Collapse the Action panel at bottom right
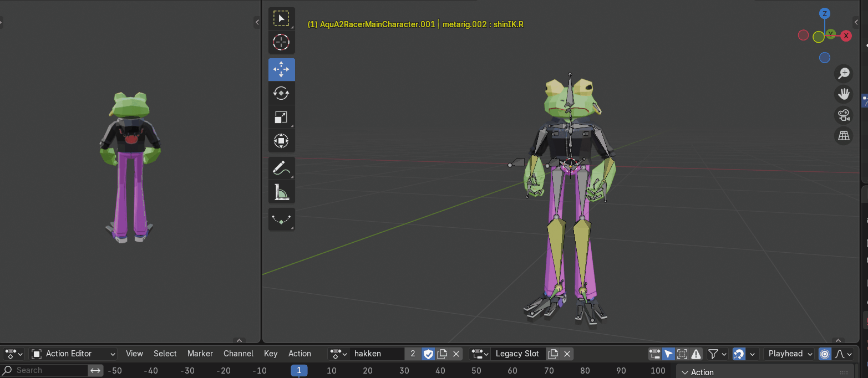This screenshot has width=868, height=378. click(x=684, y=372)
